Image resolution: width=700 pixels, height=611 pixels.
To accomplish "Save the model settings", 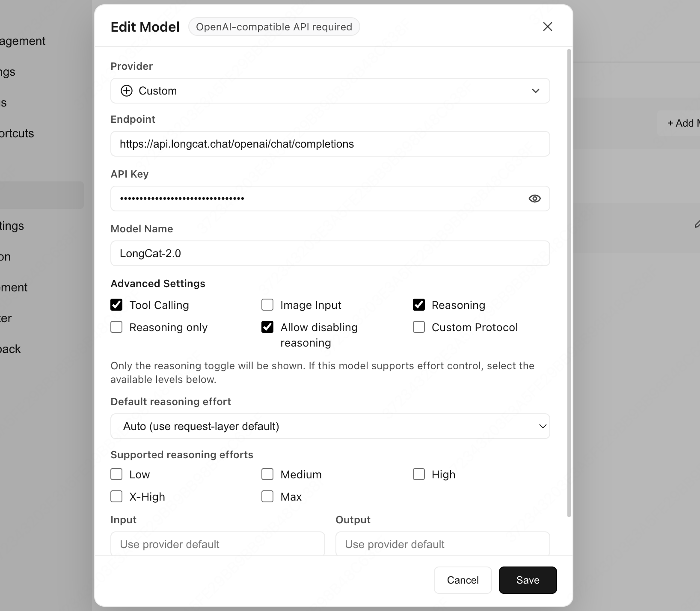I will point(528,580).
